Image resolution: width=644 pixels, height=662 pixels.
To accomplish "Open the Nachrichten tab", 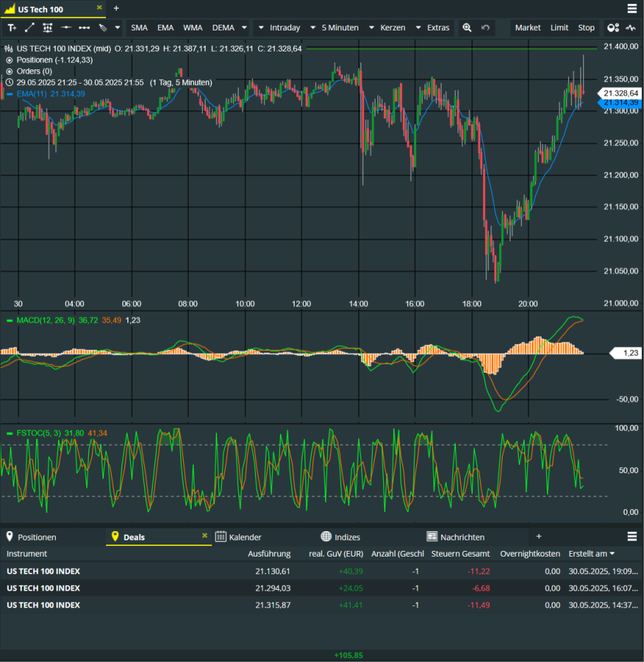I will click(x=462, y=537).
